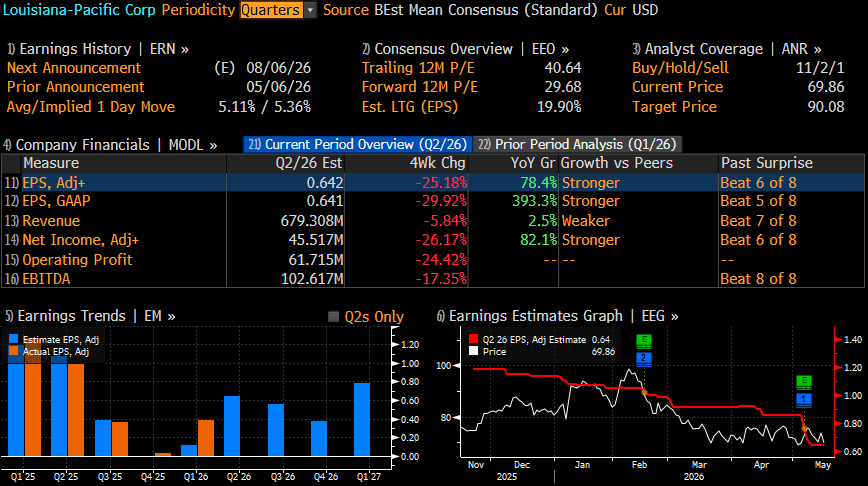Click the blue 2 event marker near February

click(x=643, y=359)
